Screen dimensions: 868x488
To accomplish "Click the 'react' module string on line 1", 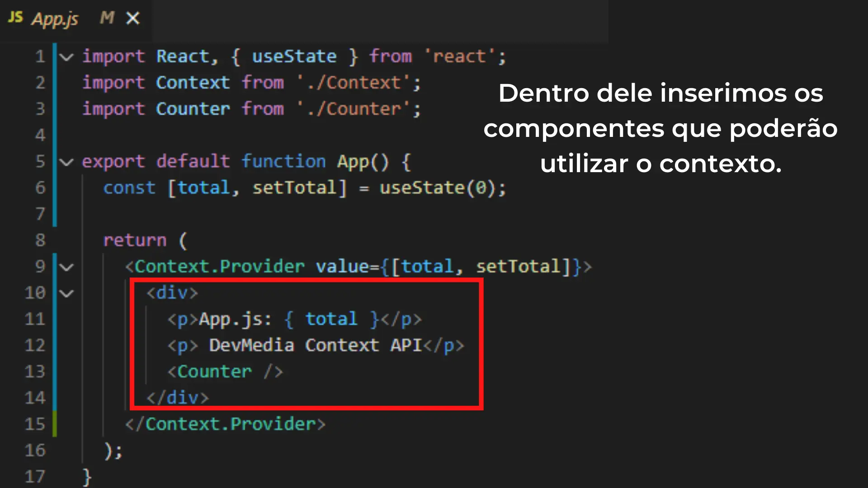I will [x=459, y=57].
